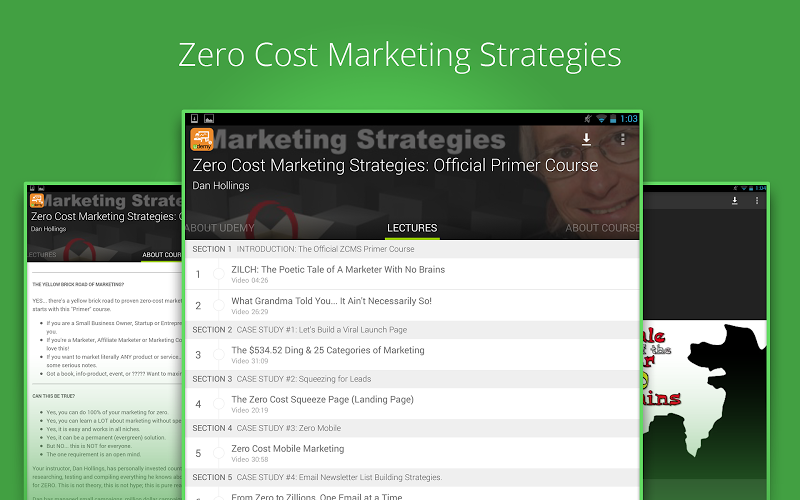Tap the Udemy logo on the left screen

[x=37, y=201]
